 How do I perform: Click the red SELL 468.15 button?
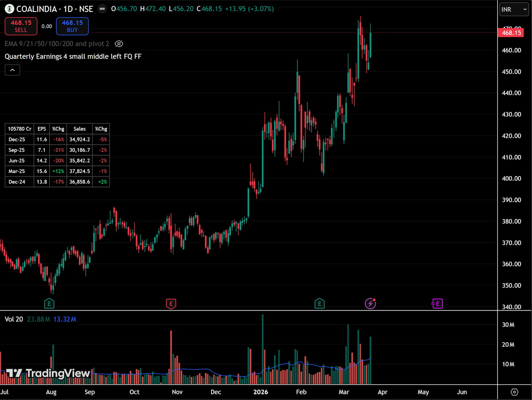(x=21, y=26)
